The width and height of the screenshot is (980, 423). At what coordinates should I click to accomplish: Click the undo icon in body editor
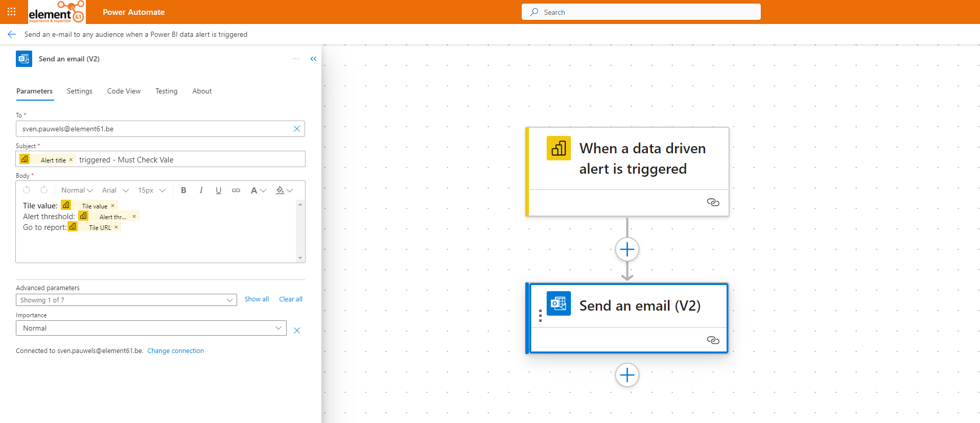point(27,190)
